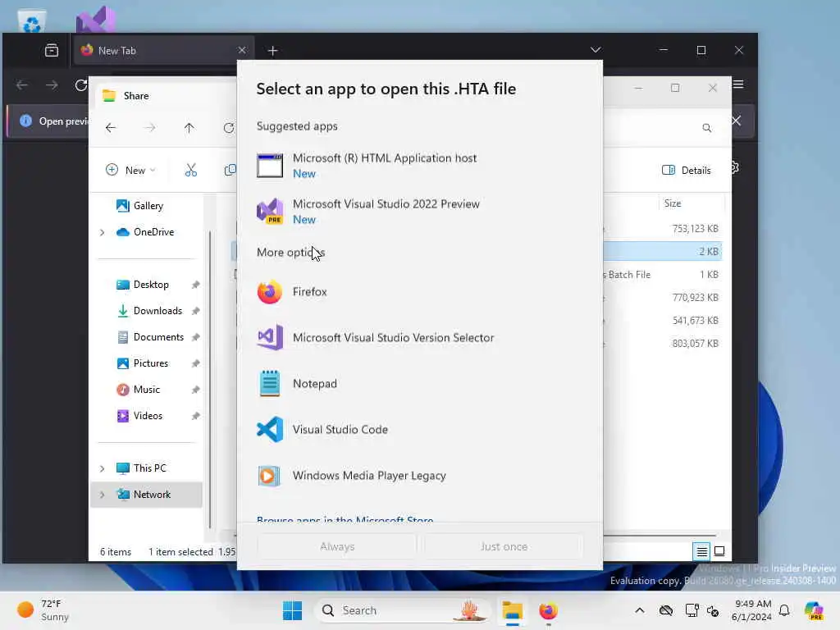Open the Windows Start menu

(293, 610)
